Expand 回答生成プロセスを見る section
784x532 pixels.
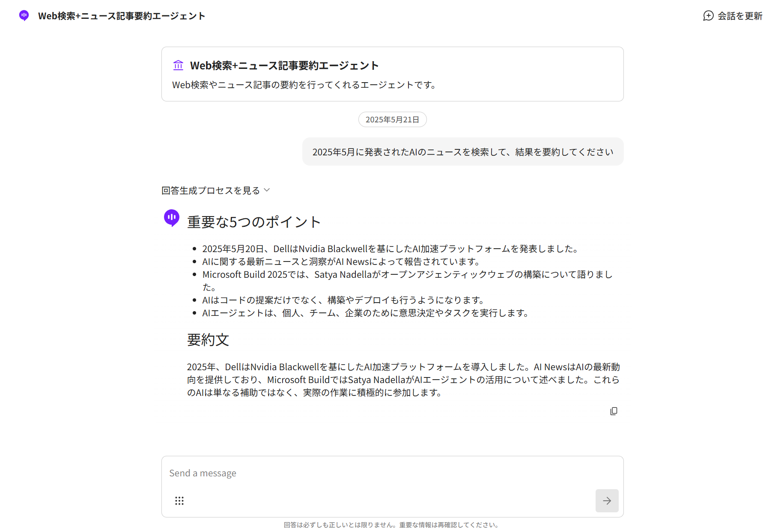211,190
